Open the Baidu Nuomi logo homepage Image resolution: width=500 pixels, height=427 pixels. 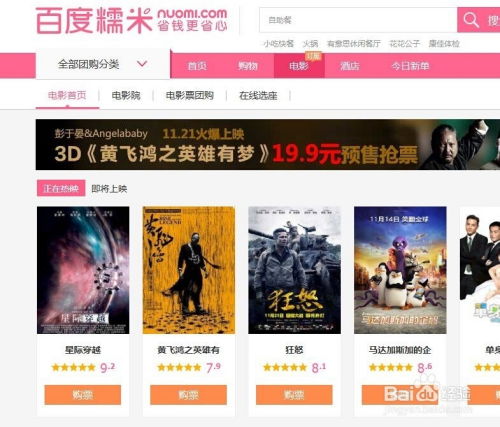tap(132, 20)
